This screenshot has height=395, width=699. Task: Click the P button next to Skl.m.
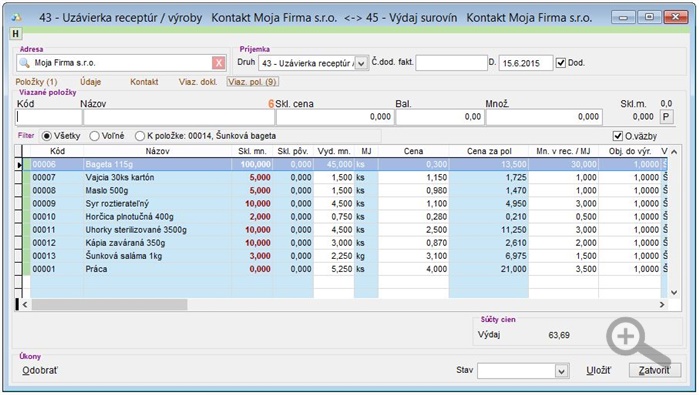[666, 117]
